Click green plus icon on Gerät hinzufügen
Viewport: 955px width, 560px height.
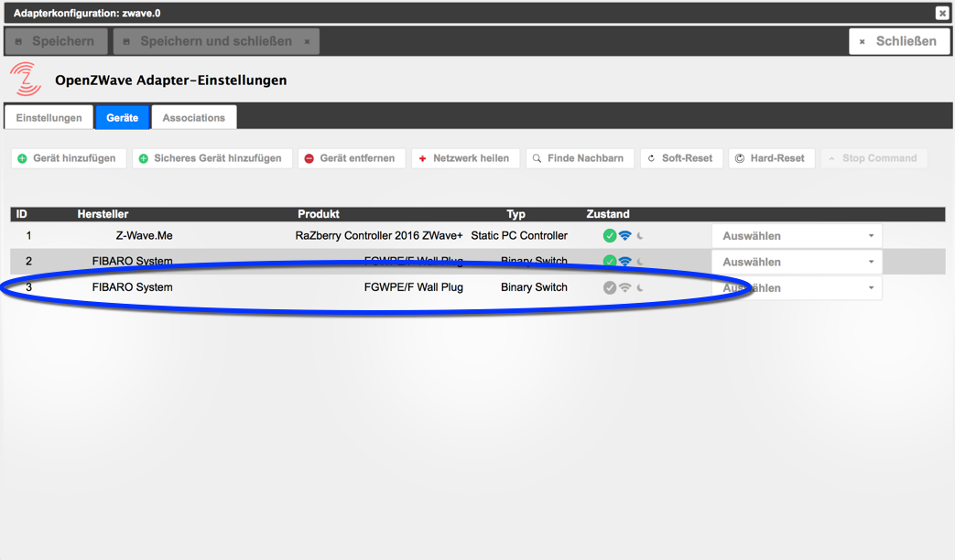point(23,158)
